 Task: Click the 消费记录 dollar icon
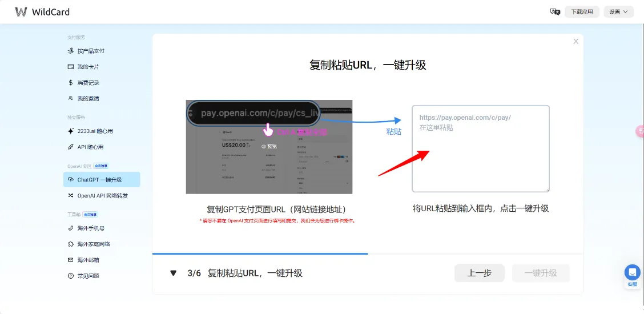click(x=71, y=83)
